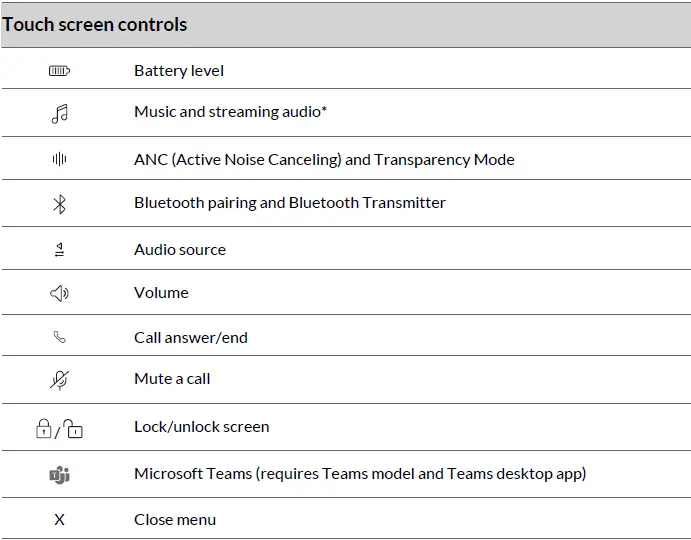Select the Microsoft Teams requirement description
The height and width of the screenshot is (540, 691).
pyautogui.click(x=360, y=474)
